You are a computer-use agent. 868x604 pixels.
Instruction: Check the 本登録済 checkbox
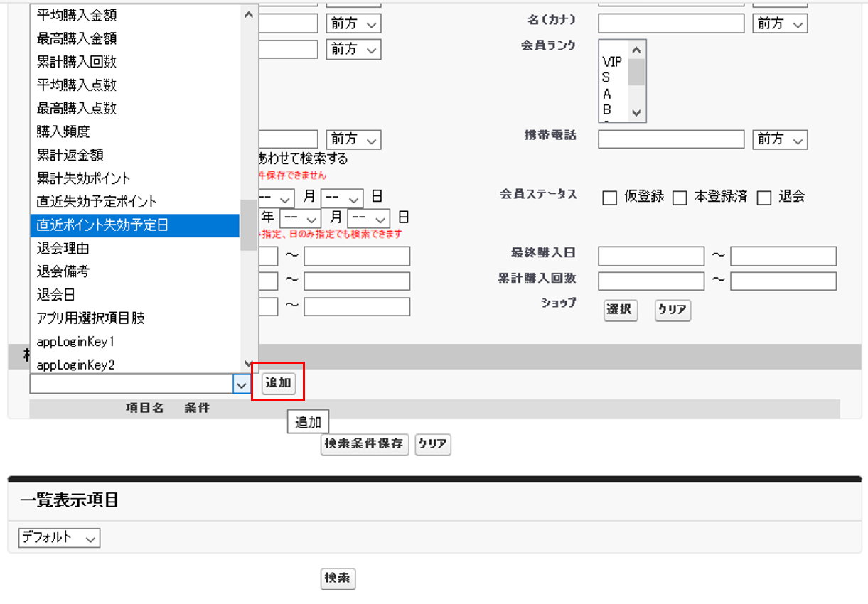(680, 198)
